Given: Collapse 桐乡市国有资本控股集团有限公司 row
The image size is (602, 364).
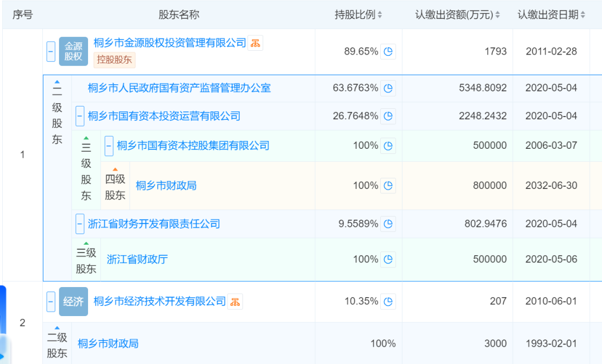Looking at the screenshot, I should tap(109, 146).
